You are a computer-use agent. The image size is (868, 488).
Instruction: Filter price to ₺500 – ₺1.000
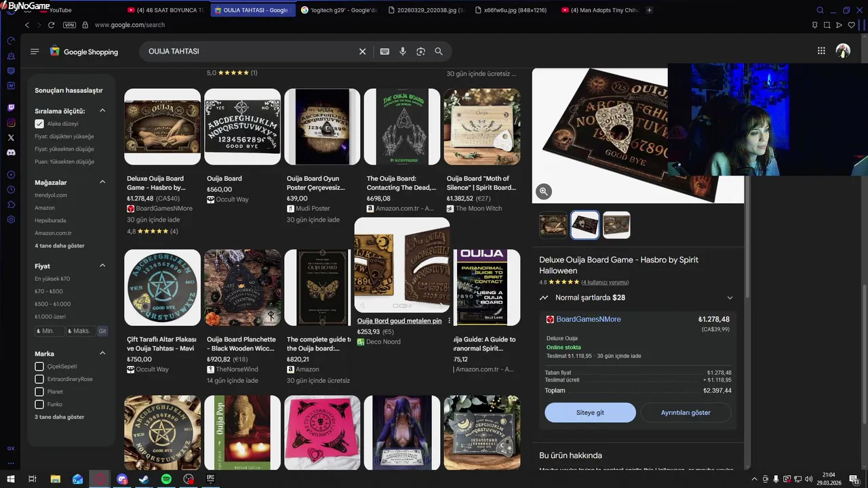(53, 304)
